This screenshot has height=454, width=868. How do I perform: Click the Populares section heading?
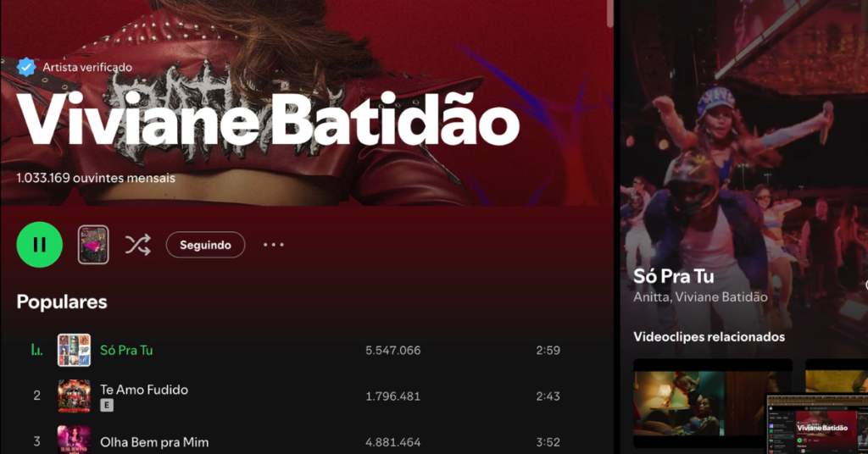click(62, 302)
